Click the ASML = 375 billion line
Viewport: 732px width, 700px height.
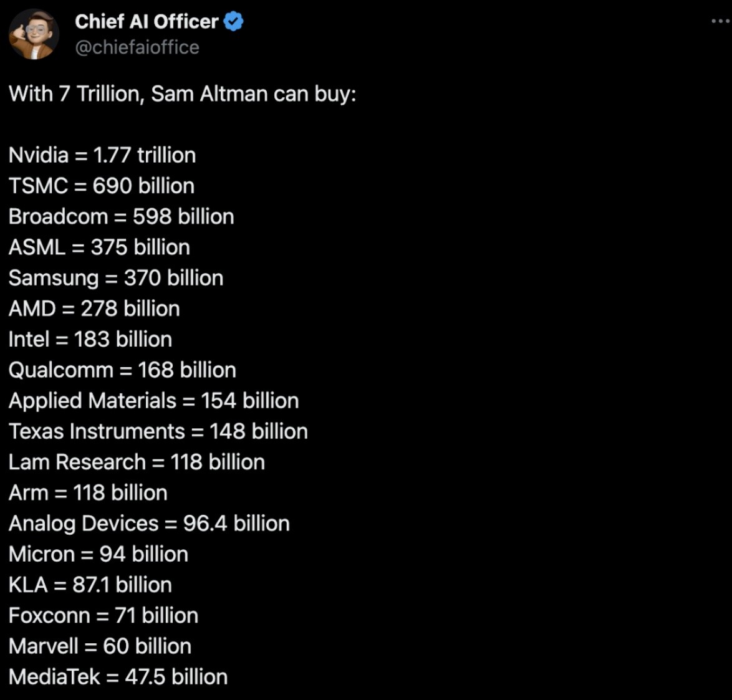click(x=99, y=247)
